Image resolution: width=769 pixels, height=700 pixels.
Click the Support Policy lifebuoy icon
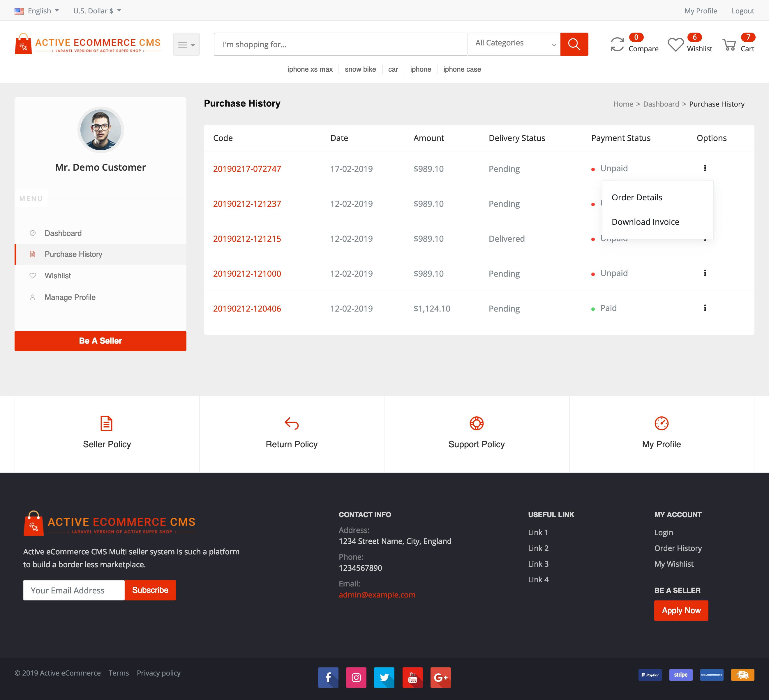click(x=477, y=423)
